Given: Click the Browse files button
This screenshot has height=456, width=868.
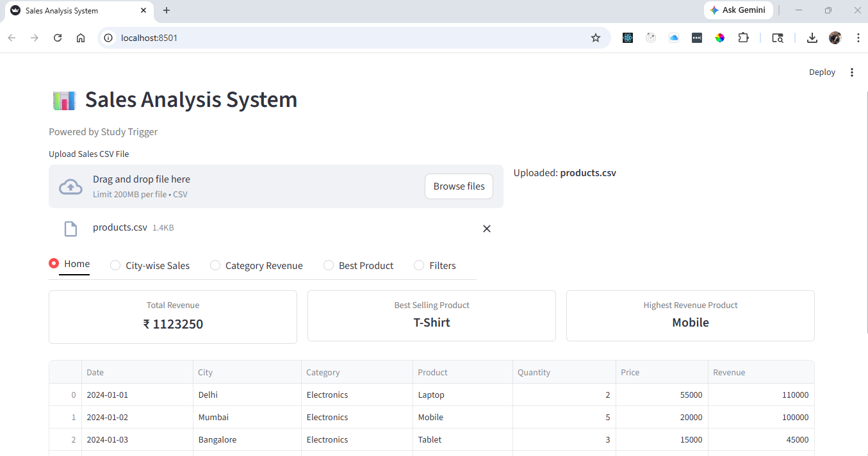Looking at the screenshot, I should [459, 186].
